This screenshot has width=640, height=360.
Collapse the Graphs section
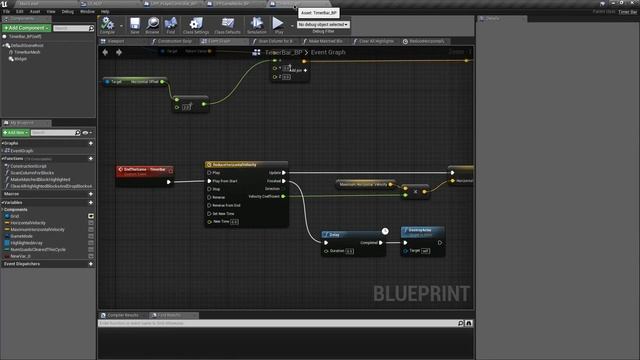point(2,143)
